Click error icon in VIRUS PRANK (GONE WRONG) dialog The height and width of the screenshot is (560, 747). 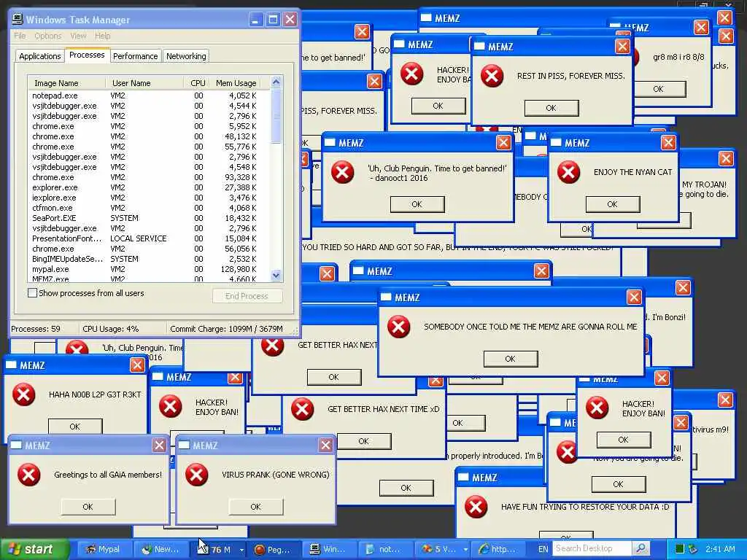pos(196,474)
